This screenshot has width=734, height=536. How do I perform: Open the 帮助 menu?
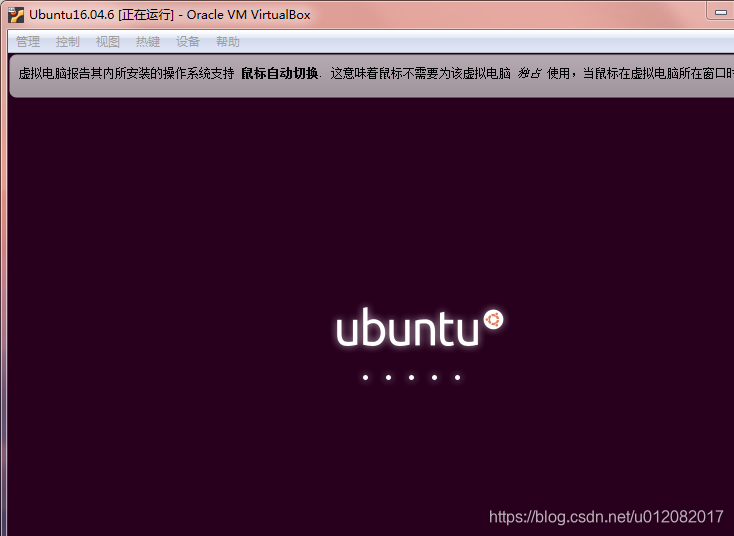click(228, 42)
